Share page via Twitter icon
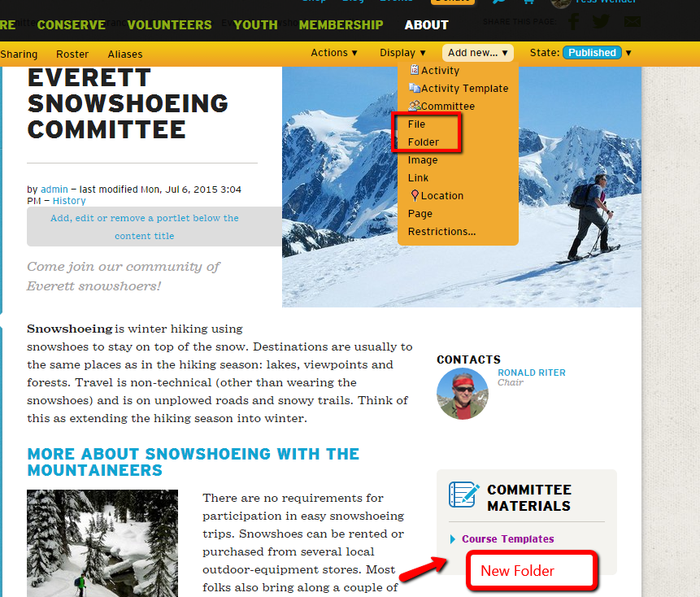Viewport: 700px width, 597px height. (601, 21)
